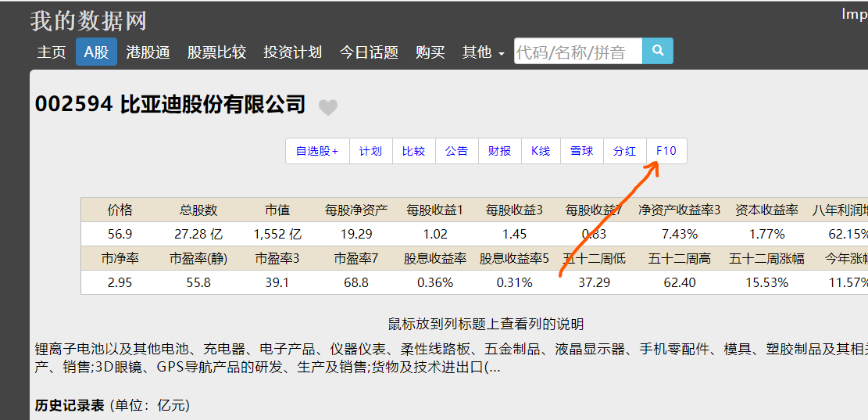Focus the 代码/名称/拼音 search box
The height and width of the screenshot is (420, 868).
pyautogui.click(x=578, y=51)
